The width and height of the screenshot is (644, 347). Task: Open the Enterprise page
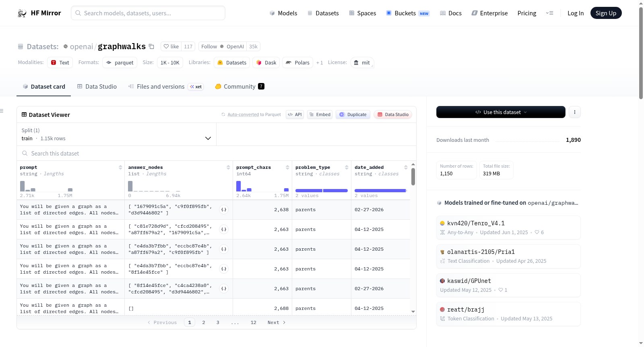[x=489, y=13]
